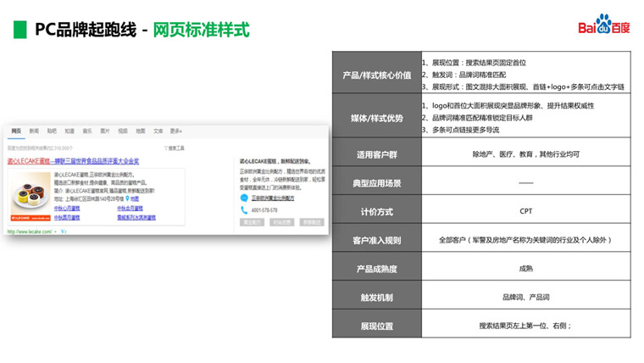Open the 地图 search tab
Viewport: 644px width, 363px height.
(141, 131)
